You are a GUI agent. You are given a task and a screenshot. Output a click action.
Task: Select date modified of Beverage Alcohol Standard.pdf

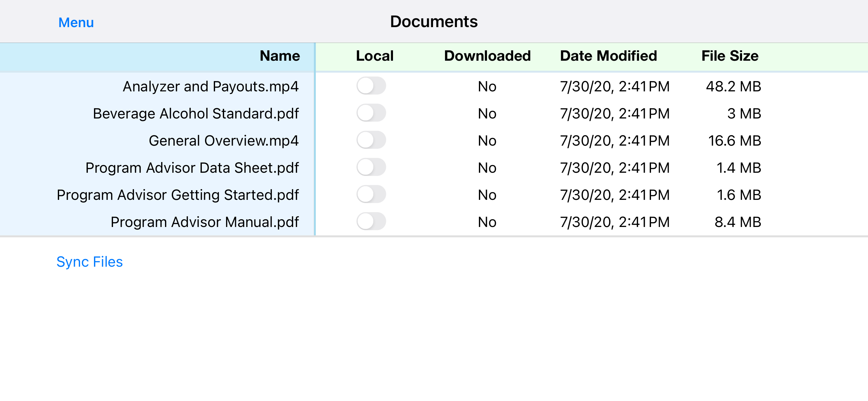[x=615, y=114]
